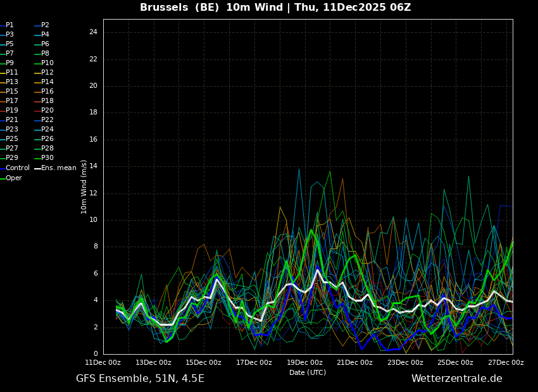Click the 14 m/s y-axis label

pyautogui.click(x=93, y=166)
